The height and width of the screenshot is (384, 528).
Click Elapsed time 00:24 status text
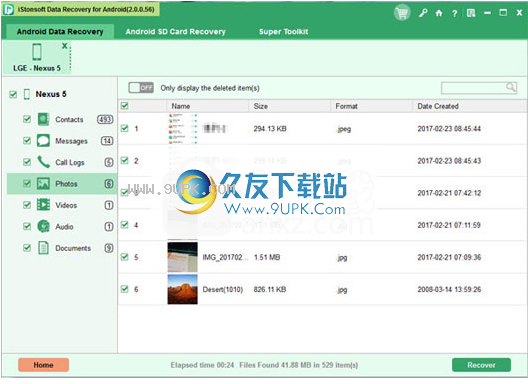(202, 365)
